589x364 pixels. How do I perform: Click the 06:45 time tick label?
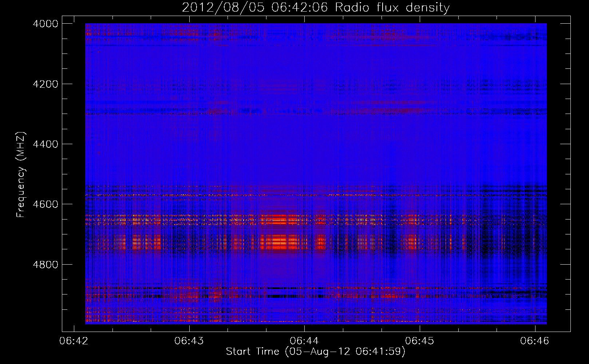click(x=420, y=341)
